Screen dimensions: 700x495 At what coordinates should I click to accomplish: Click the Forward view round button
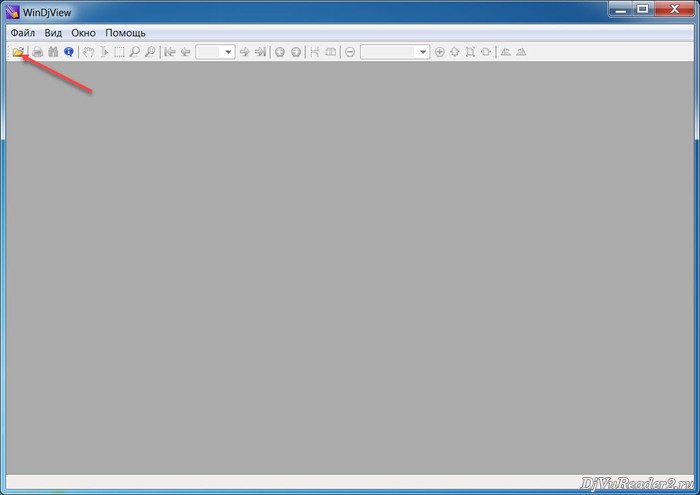pyautogui.click(x=296, y=52)
